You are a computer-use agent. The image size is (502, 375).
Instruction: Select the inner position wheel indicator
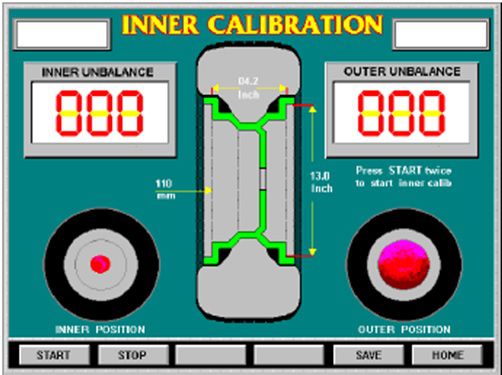tap(101, 264)
